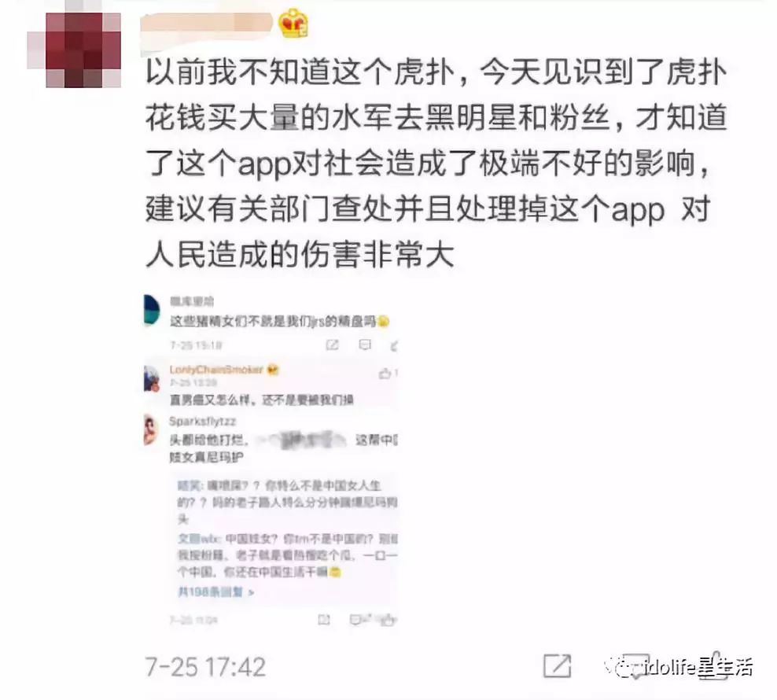This screenshot has height=700, width=777.
Task: Open the main post timestamp 7-25 17:42
Action: [205, 667]
